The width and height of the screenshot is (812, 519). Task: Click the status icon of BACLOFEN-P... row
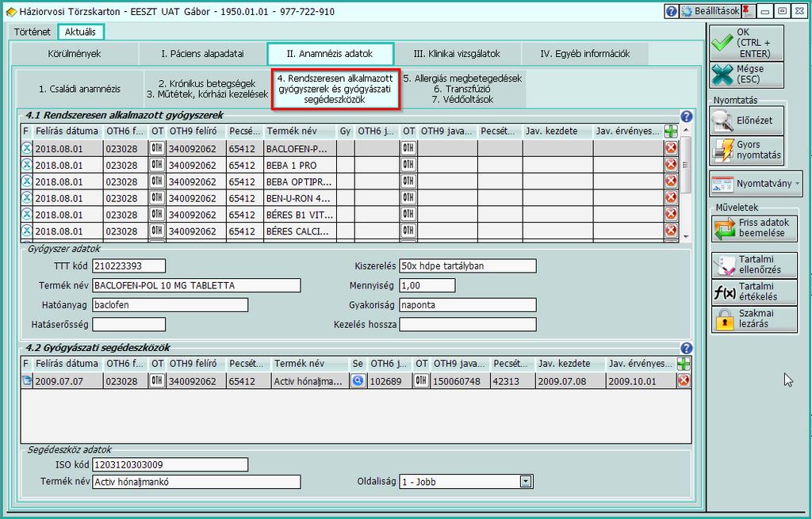pos(26,149)
